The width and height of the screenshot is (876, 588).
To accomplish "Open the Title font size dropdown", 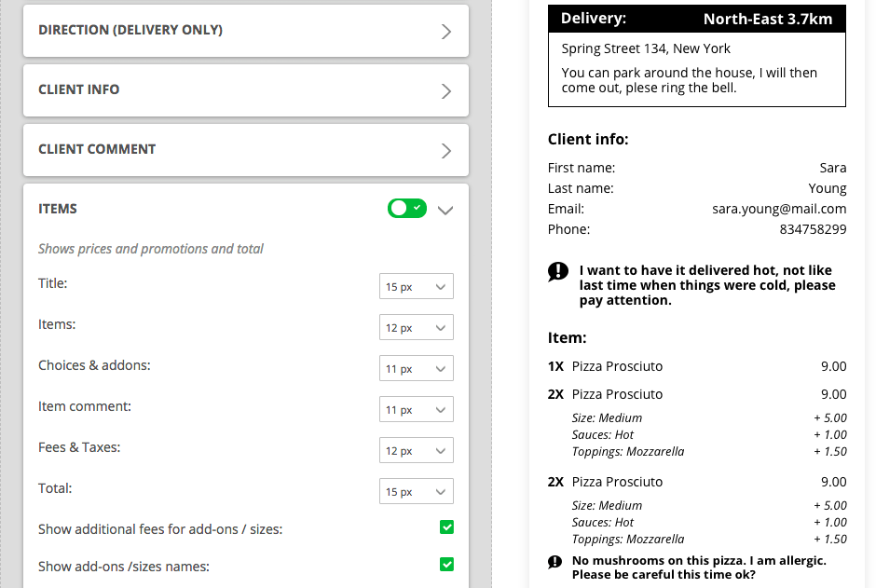I will (x=416, y=287).
